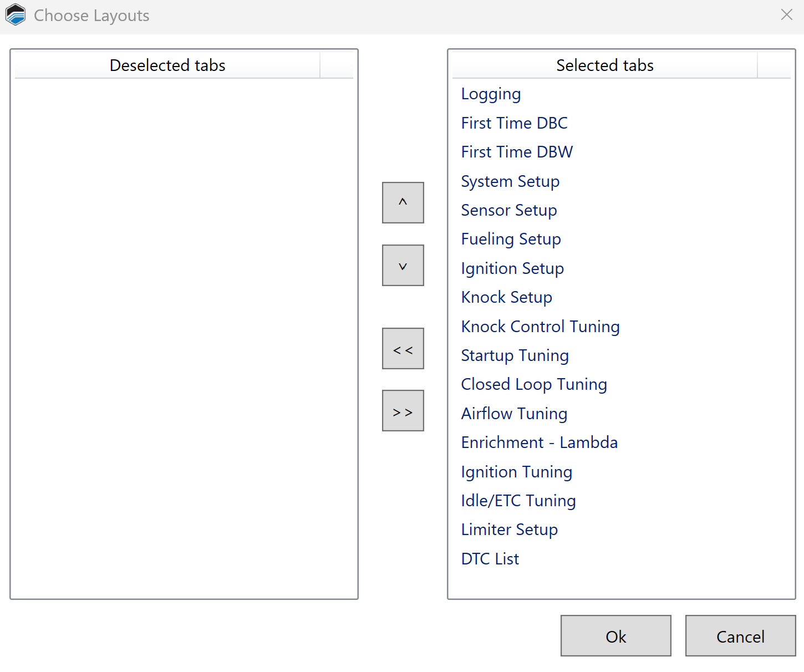
Task: Select Logging in the selected tabs
Action: [491, 94]
